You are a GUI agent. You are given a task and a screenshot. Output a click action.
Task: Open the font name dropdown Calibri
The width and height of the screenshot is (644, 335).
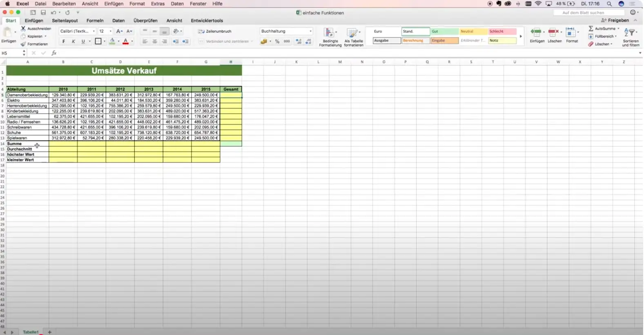[x=77, y=31]
